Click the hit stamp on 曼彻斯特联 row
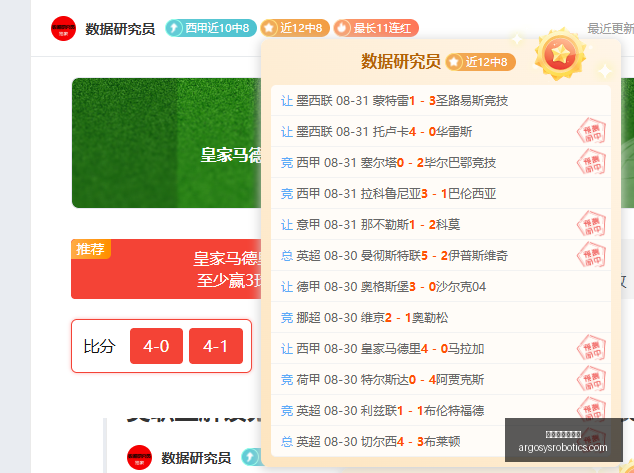634x473 pixels. pyautogui.click(x=591, y=255)
